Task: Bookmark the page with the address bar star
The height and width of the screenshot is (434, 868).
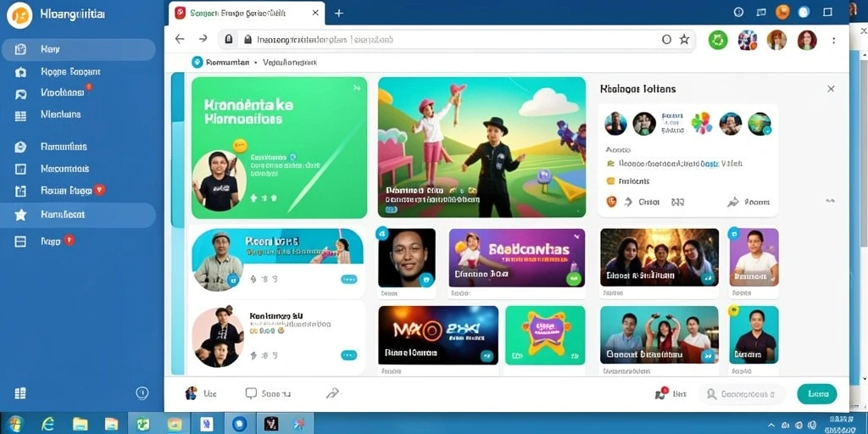Action: pyautogui.click(x=684, y=39)
